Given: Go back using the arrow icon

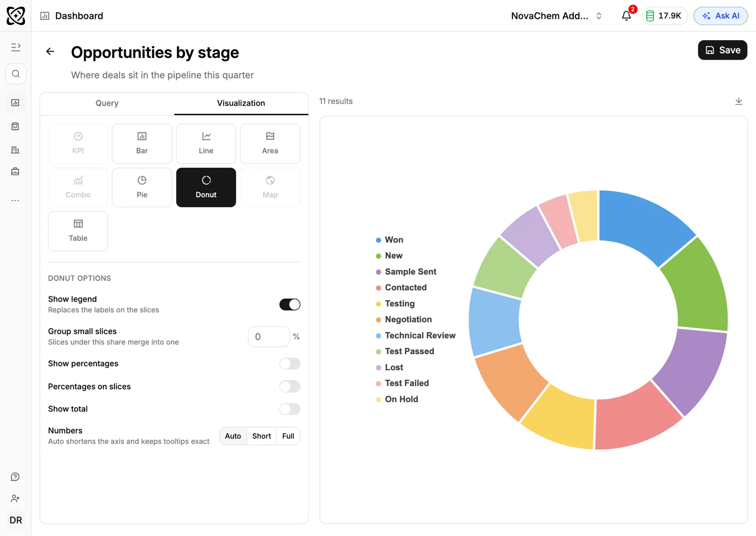Looking at the screenshot, I should pyautogui.click(x=50, y=52).
